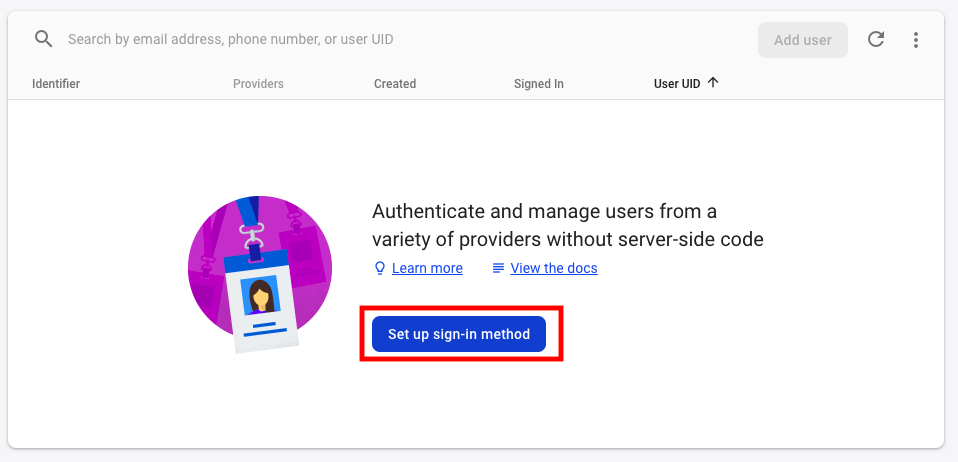Sort by the Identifier column header
The height and width of the screenshot is (462, 958).
click(x=56, y=84)
